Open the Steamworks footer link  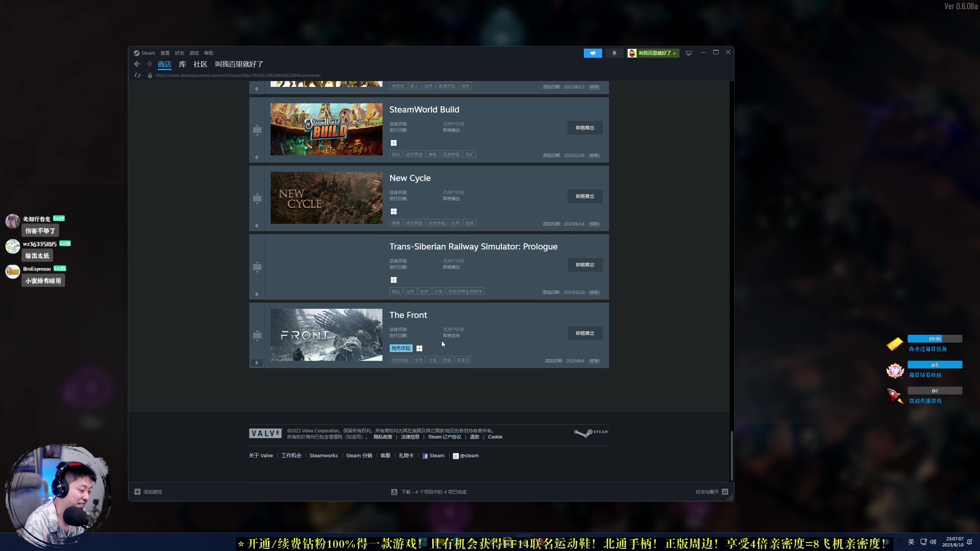[323, 456]
